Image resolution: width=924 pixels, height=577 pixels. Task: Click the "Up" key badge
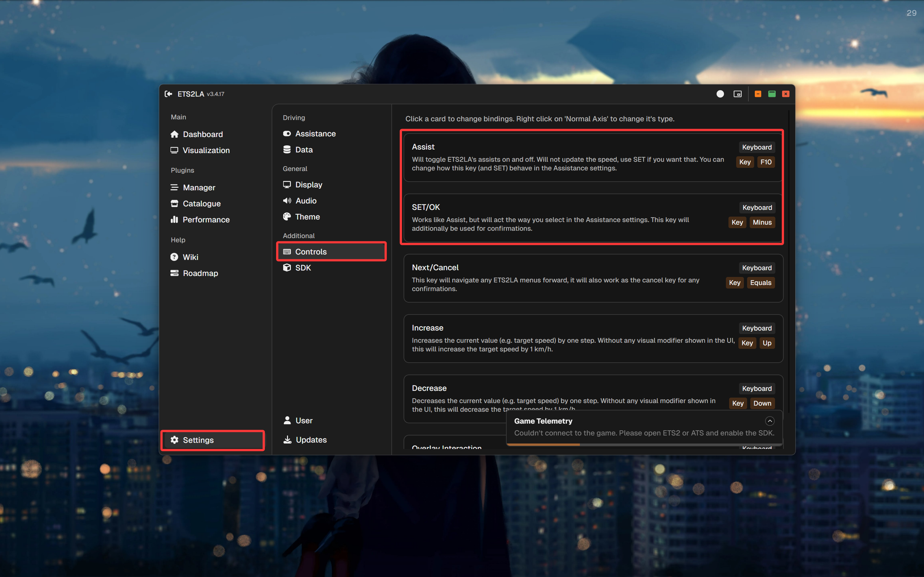767,343
